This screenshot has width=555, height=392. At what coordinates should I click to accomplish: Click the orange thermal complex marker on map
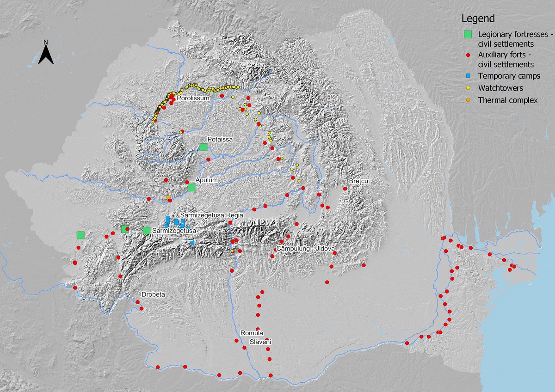click(x=168, y=198)
